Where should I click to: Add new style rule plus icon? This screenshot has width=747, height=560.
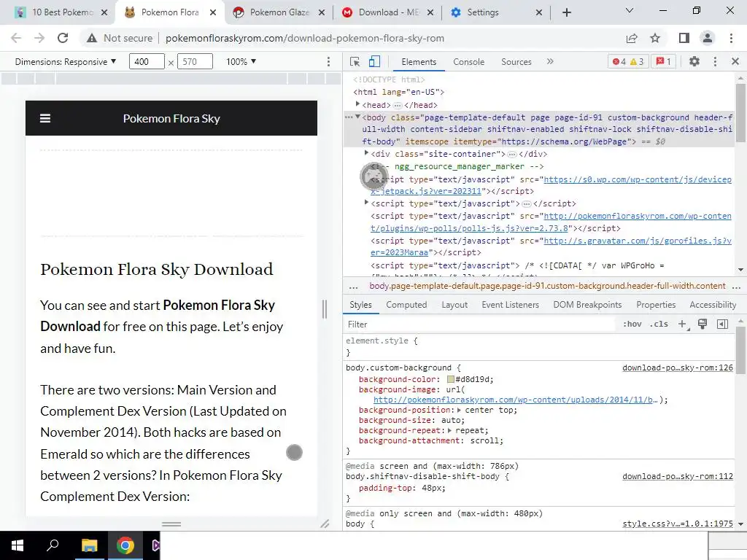pos(683,324)
